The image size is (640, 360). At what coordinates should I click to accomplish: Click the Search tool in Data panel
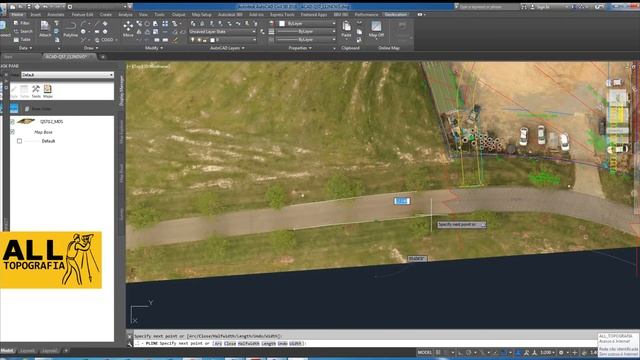point(22,31)
